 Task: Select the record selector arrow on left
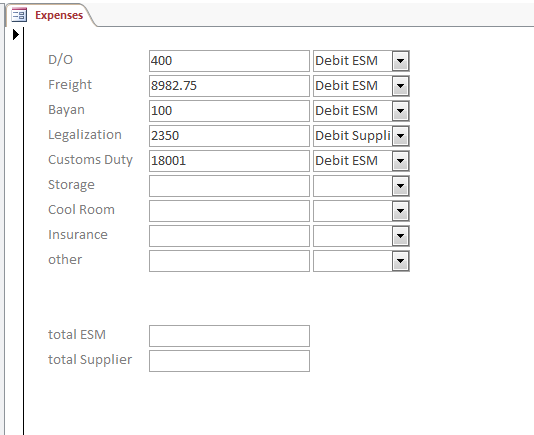(x=15, y=34)
